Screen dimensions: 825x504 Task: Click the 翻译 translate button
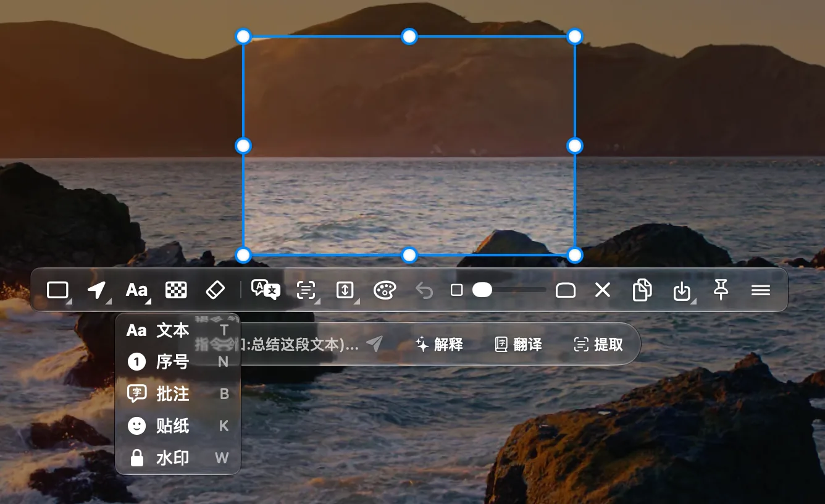519,344
